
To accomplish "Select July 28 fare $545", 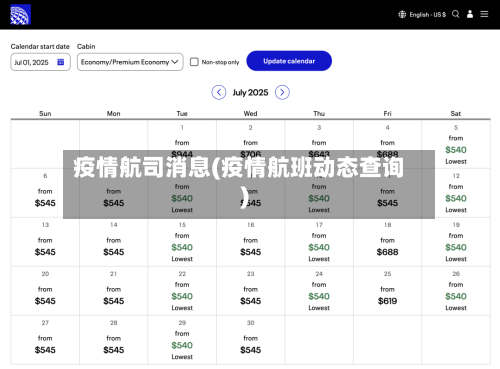I will tap(114, 340).
